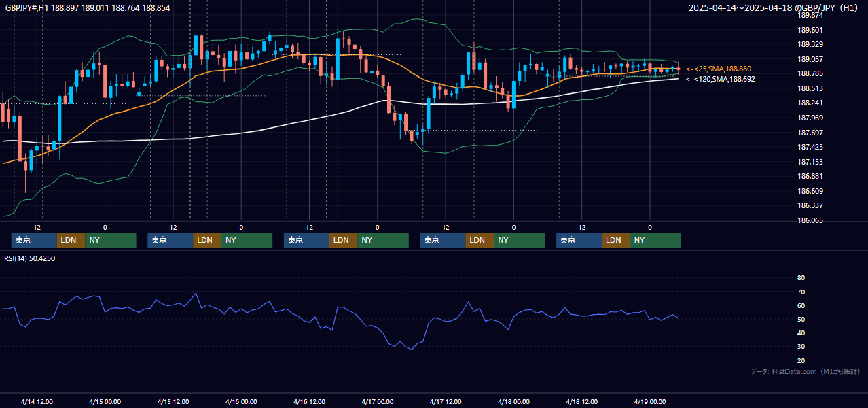This screenshot has width=868, height=408.
Task: Select the rightmost LDN session block
Action: 615,240
